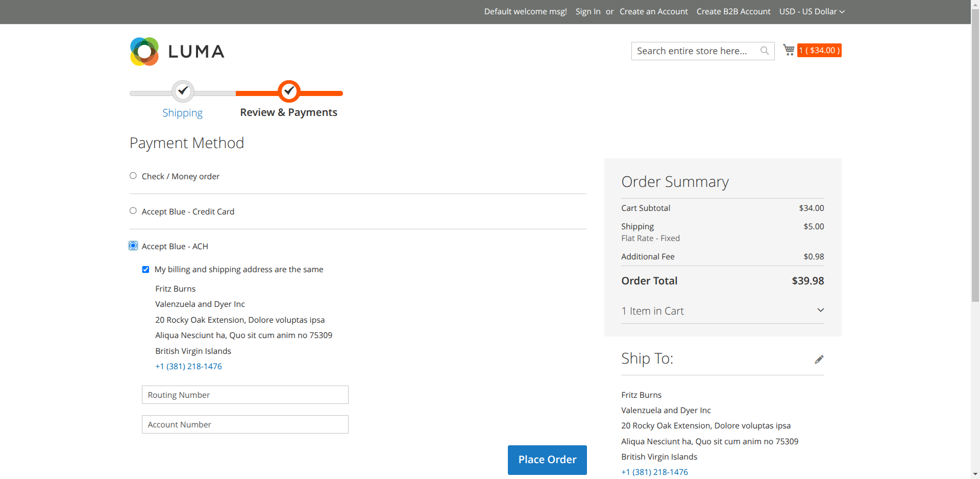The image size is (980, 479).
Task: Open the shopping cart icon
Action: point(789,50)
